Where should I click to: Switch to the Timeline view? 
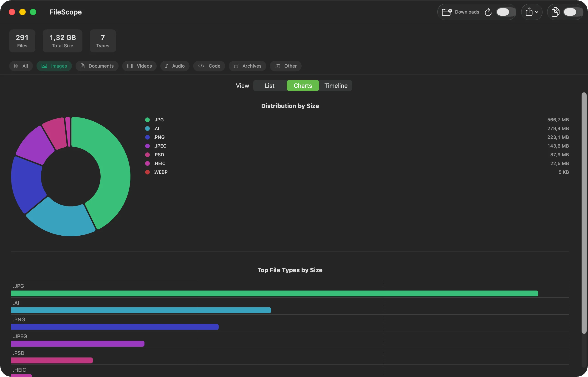coord(336,86)
